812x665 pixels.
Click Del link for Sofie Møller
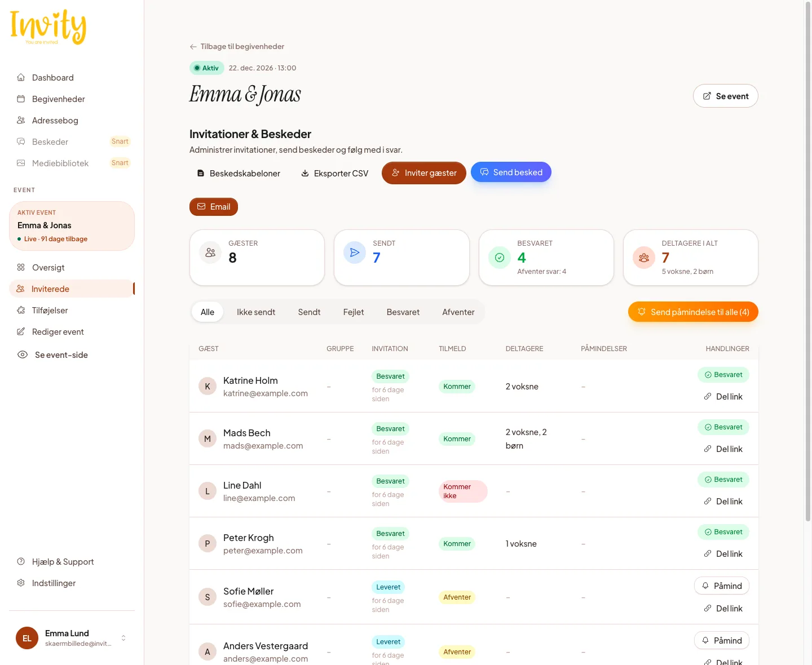723,609
